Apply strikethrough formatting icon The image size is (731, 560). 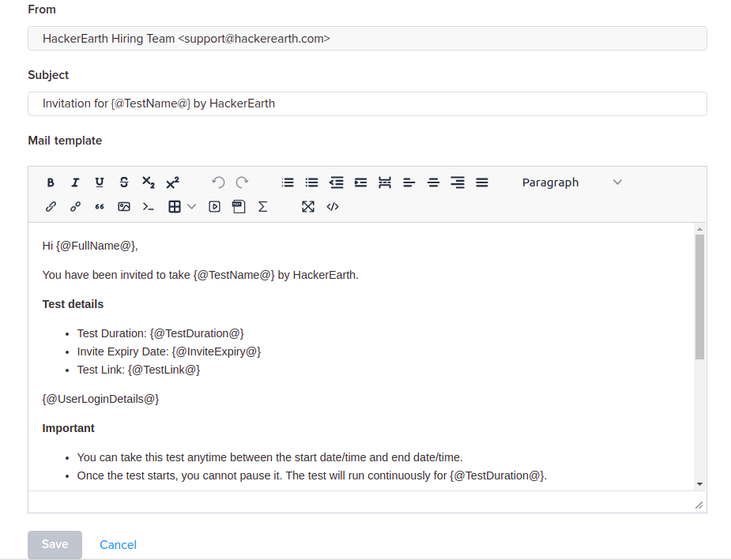[x=123, y=182]
